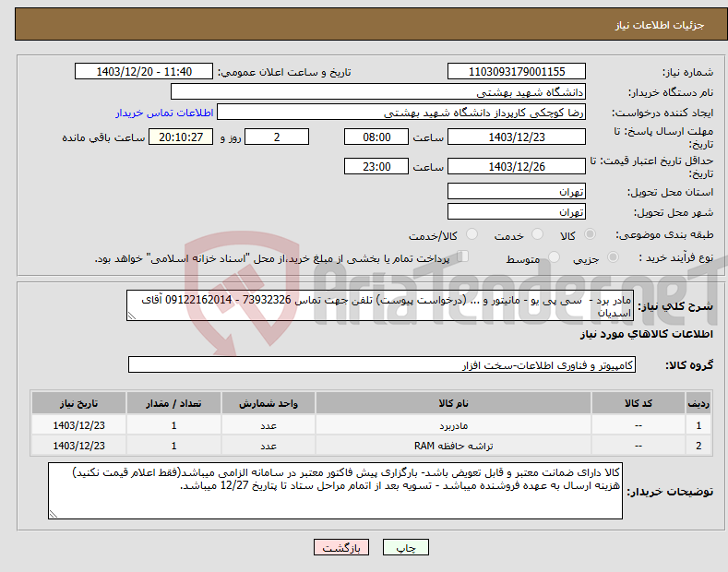Click the unit عدد in مادربرد row
This screenshot has width=728, height=572.
(269, 425)
